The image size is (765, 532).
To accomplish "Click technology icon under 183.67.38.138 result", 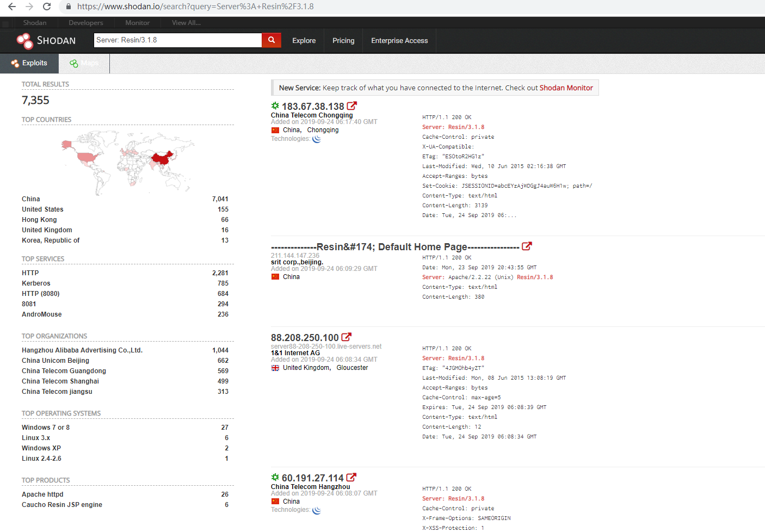I will tap(317, 139).
